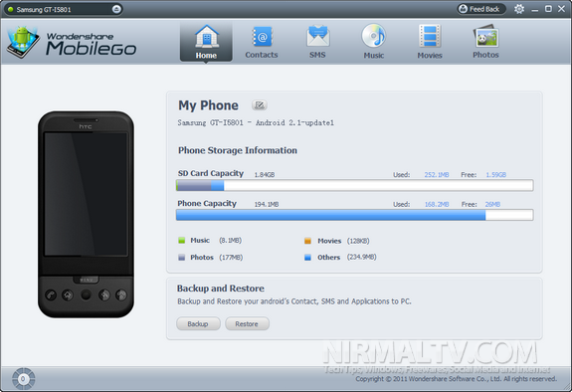Click the HTC phone preview image
The height and width of the screenshot is (392, 572).
click(86, 215)
